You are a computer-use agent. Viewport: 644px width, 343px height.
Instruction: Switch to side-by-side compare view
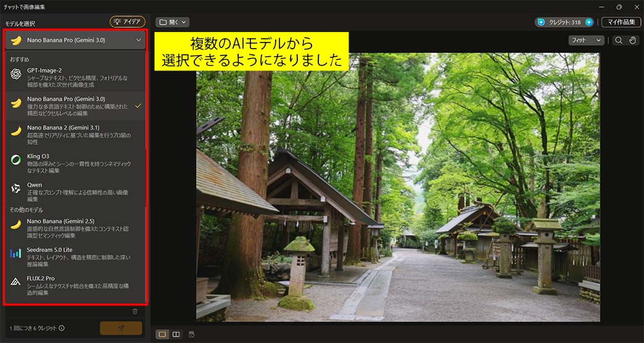pyautogui.click(x=176, y=334)
